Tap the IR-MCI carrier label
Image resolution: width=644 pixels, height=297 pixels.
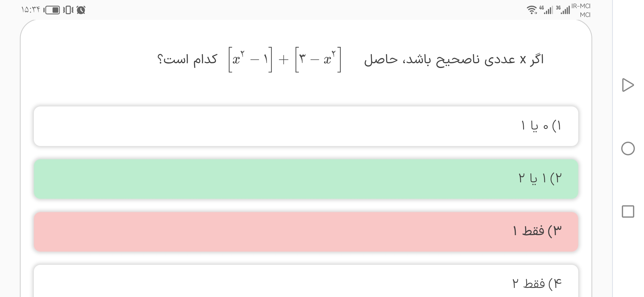pyautogui.click(x=581, y=6)
